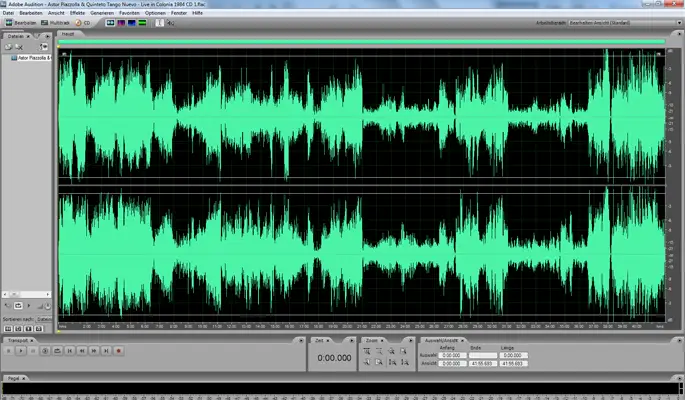The height and width of the screenshot is (400, 685).
Task: Click Go to end button
Action: click(x=106, y=351)
